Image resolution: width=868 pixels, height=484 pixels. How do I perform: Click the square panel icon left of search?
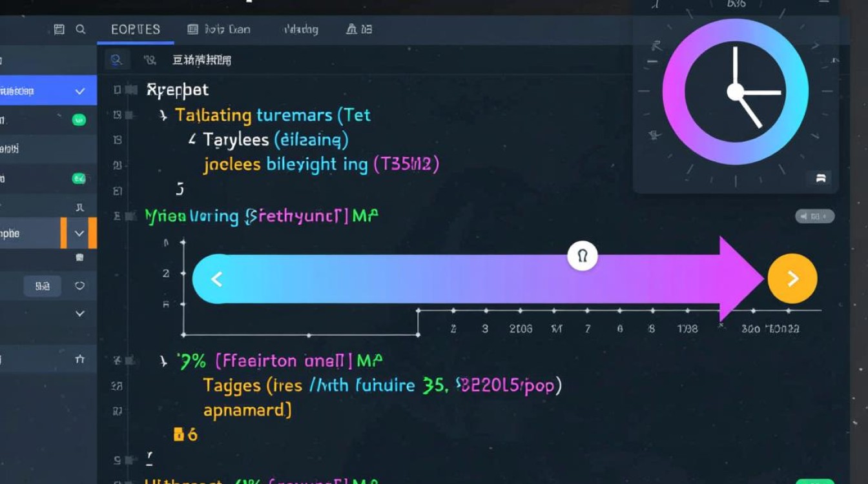[59, 29]
